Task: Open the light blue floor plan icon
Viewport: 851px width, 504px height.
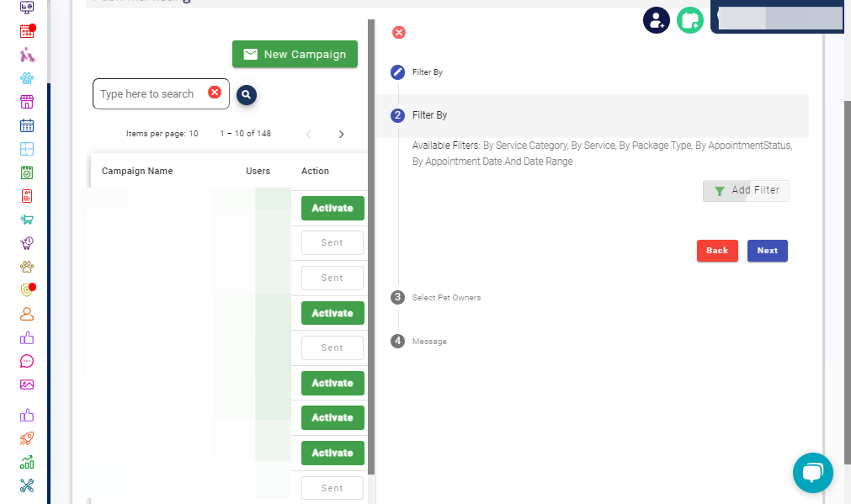Action: pyautogui.click(x=27, y=149)
